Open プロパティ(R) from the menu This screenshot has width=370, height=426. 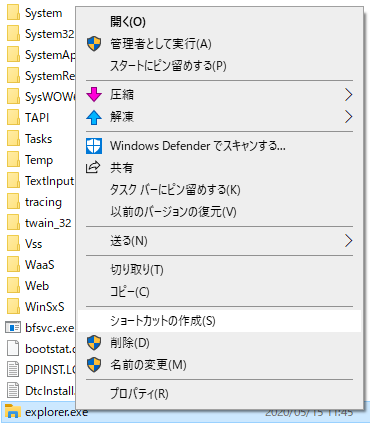[219, 394]
